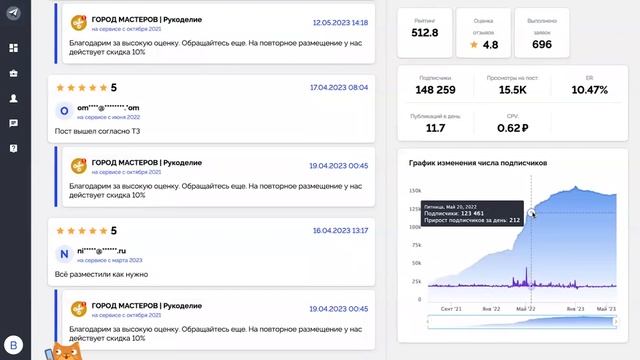Click the date '12.05.2023 14:18'
Image resolution: width=640 pixels, height=360 pixels.
click(340, 22)
